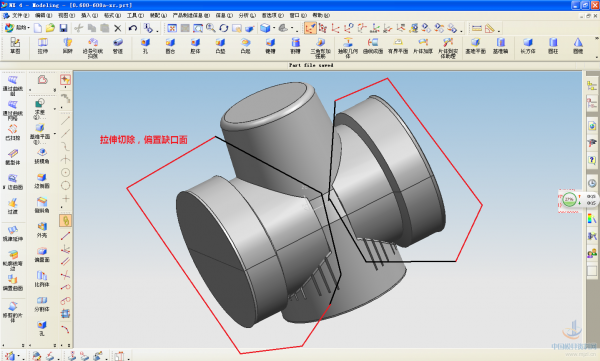Viewport: 600px width, 361px height.
Task: Select the Chamfer (倒斜角) tool
Action: [42, 206]
